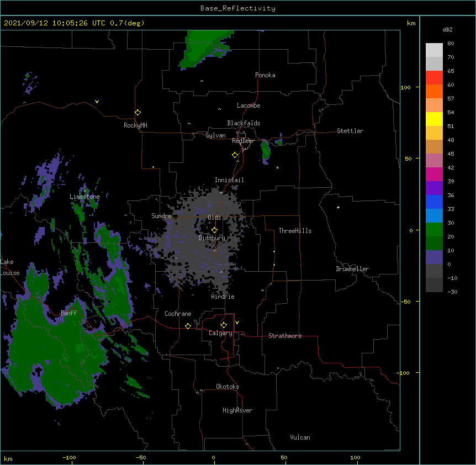Image resolution: width=476 pixels, height=465 pixels.
Task: Select the RockyMH text label
Action: (x=135, y=125)
